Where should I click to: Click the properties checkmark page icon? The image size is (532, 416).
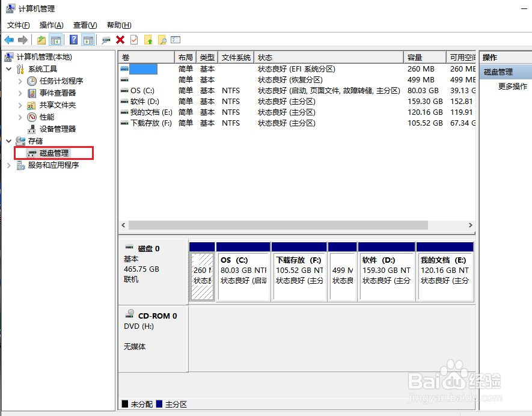[x=134, y=40]
